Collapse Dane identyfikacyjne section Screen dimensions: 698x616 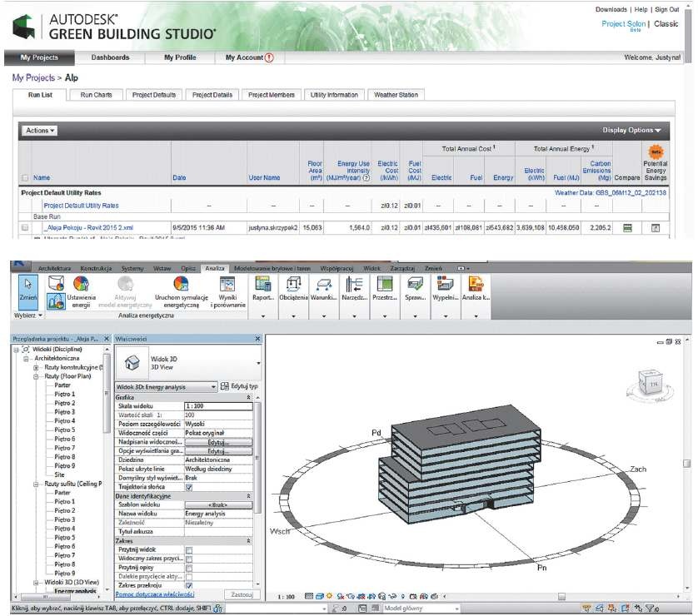pyautogui.click(x=248, y=496)
